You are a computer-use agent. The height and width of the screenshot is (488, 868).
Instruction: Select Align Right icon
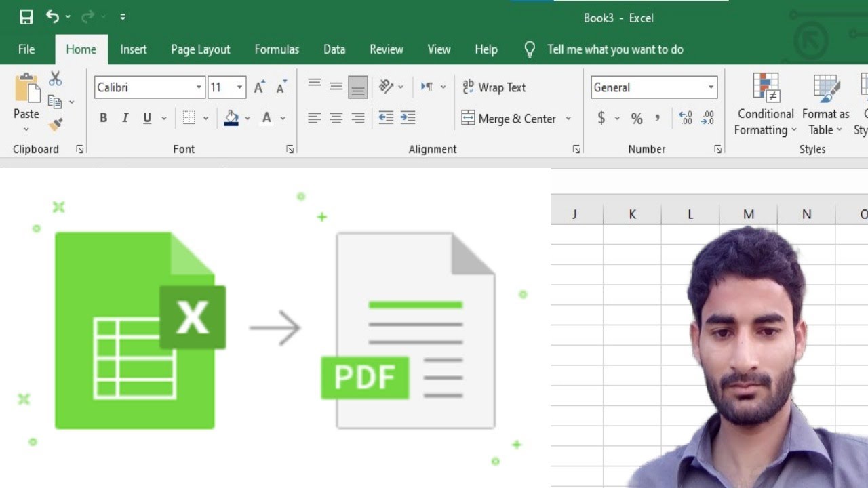358,118
